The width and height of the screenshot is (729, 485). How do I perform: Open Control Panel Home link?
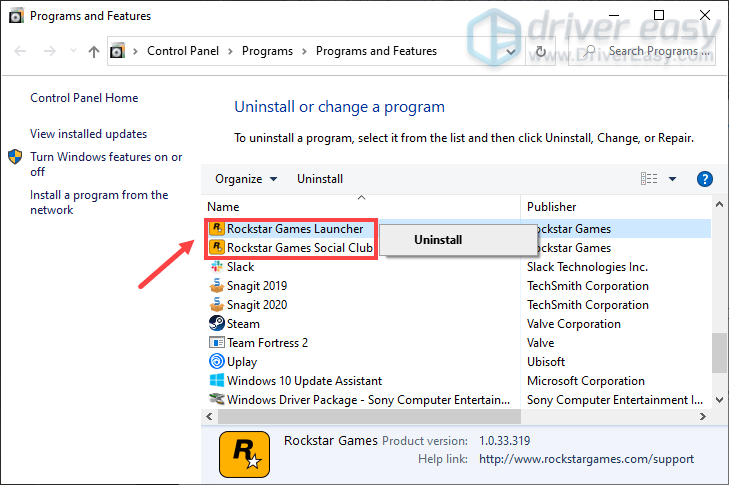[x=84, y=98]
